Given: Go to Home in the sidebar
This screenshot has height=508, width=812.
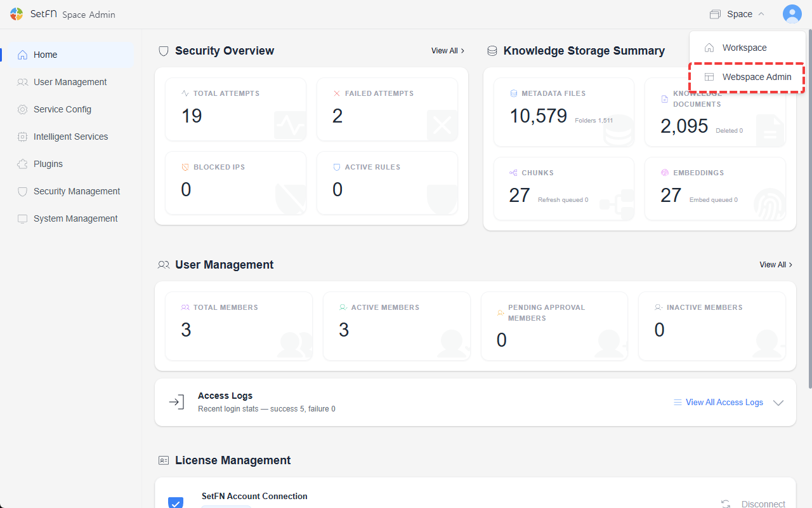Looking at the screenshot, I should point(71,55).
